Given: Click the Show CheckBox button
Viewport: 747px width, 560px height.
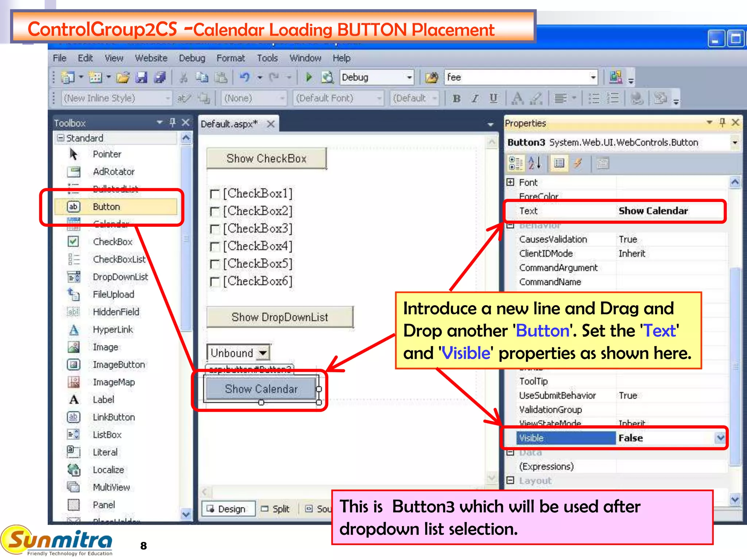Looking at the screenshot, I should click(266, 159).
